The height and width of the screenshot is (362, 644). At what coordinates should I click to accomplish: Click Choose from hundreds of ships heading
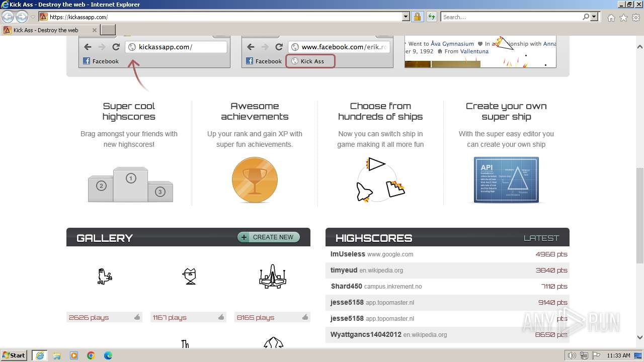point(380,111)
